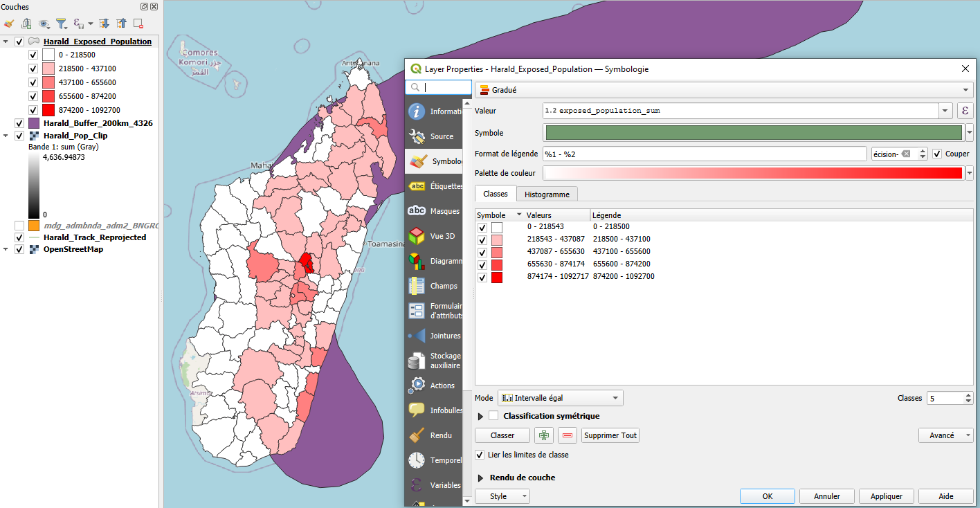Click the filter legend funnel icon
Image resolution: width=980 pixels, height=508 pixels.
pyautogui.click(x=61, y=24)
